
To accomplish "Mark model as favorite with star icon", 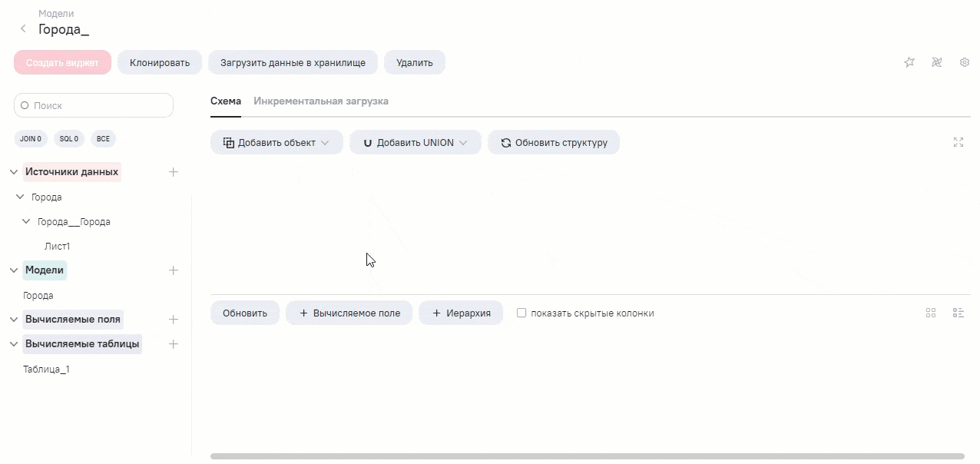I will [x=909, y=62].
